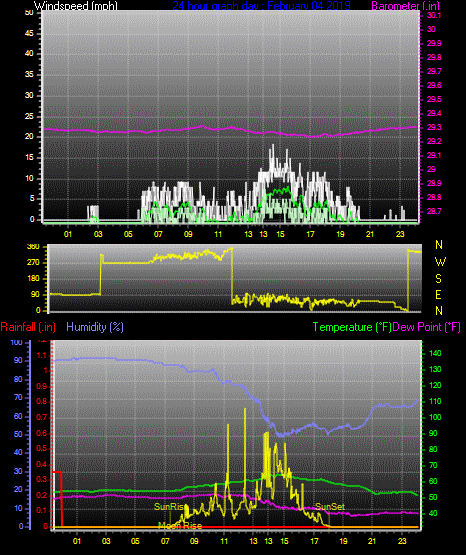
Task: Click the '0.5' rainfall scale value
Action: [x=42, y=448]
